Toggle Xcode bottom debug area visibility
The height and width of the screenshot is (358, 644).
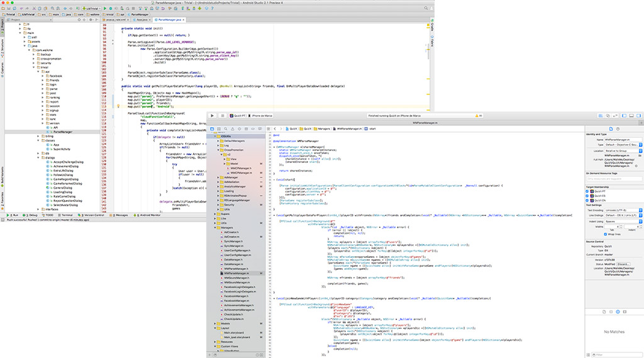tap(631, 116)
